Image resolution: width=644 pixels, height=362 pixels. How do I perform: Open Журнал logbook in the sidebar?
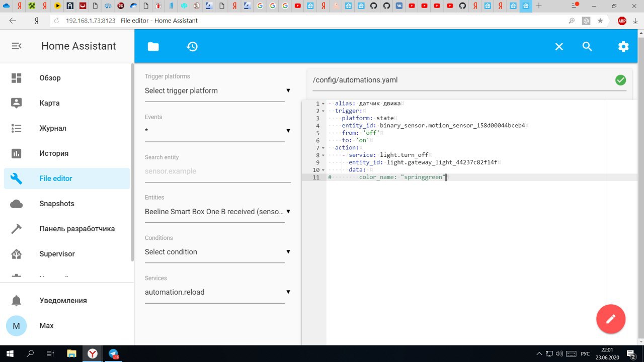(67, 128)
